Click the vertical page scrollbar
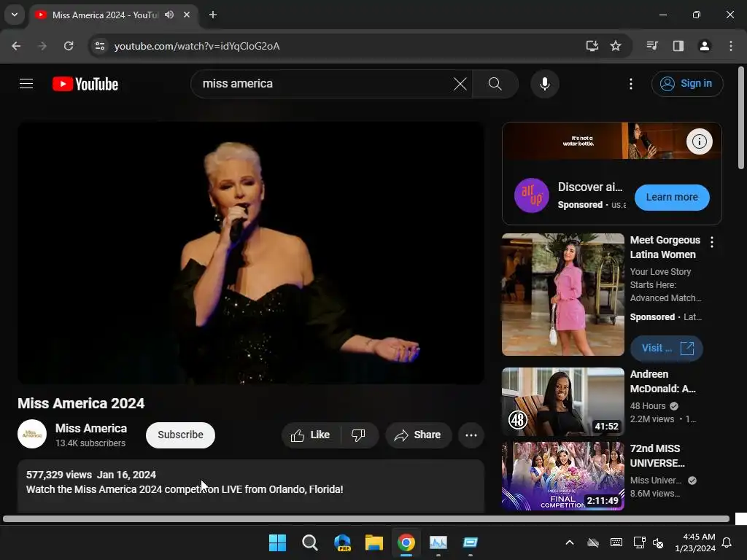 pos(741,117)
